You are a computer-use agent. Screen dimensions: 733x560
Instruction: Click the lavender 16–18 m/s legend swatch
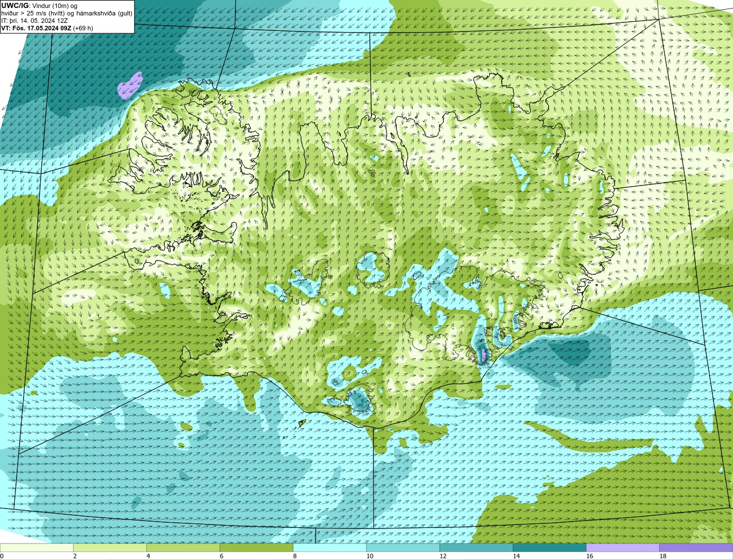coord(623,547)
